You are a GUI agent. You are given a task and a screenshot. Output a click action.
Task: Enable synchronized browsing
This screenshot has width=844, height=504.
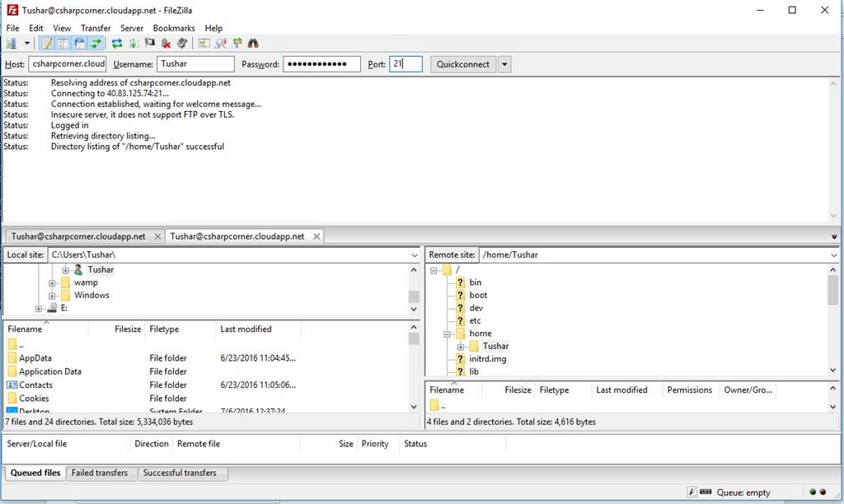pos(236,43)
